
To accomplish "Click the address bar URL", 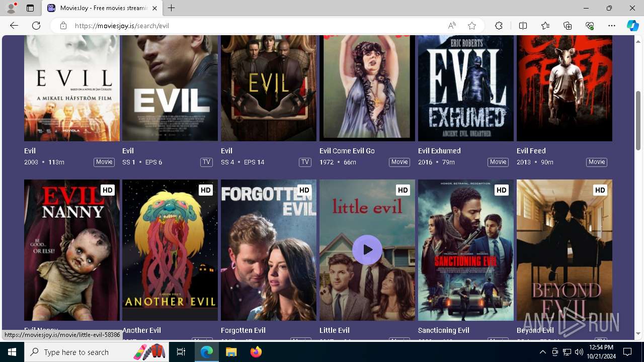I will pos(122,26).
